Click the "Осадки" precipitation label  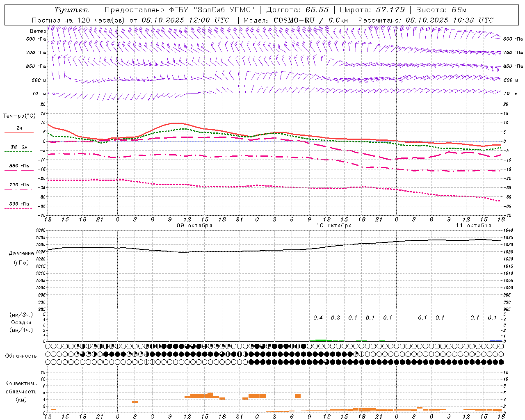[x=21, y=322]
